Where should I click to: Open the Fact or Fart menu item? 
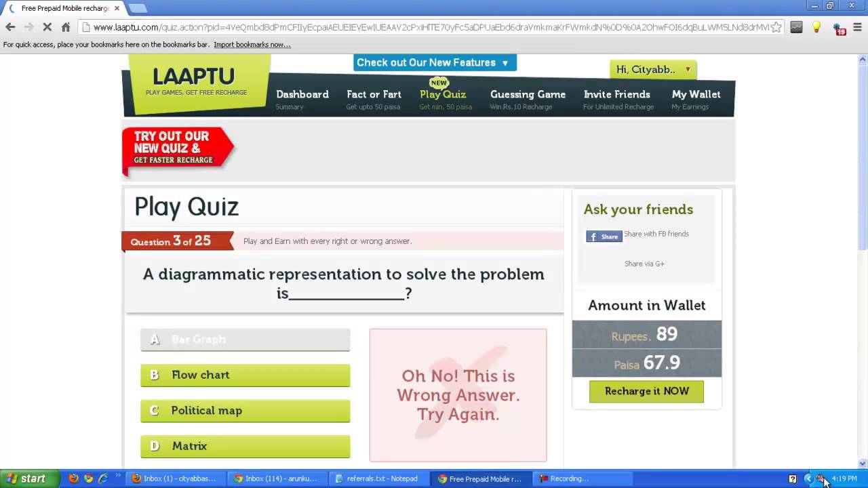(374, 99)
